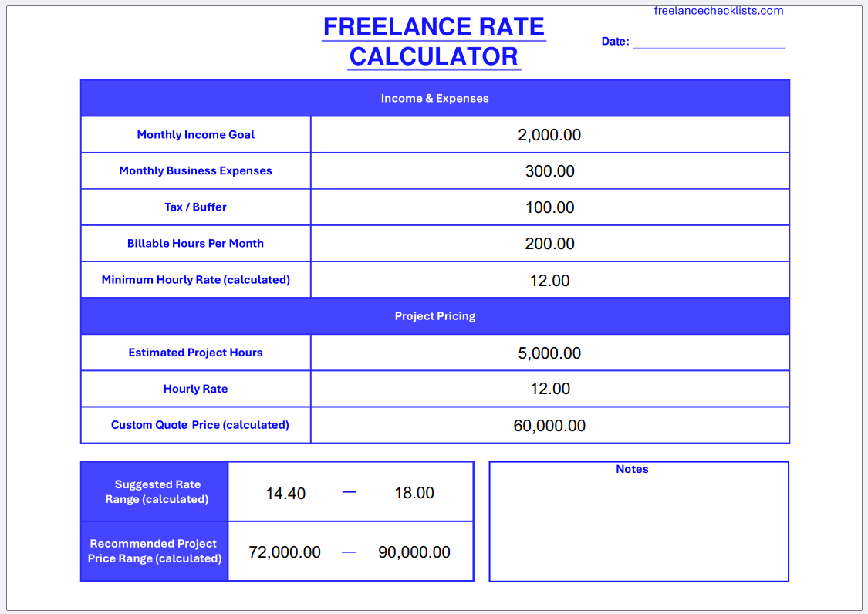The height and width of the screenshot is (614, 868).
Task: Select the Recommended Project Price Range label
Action: pos(154,552)
